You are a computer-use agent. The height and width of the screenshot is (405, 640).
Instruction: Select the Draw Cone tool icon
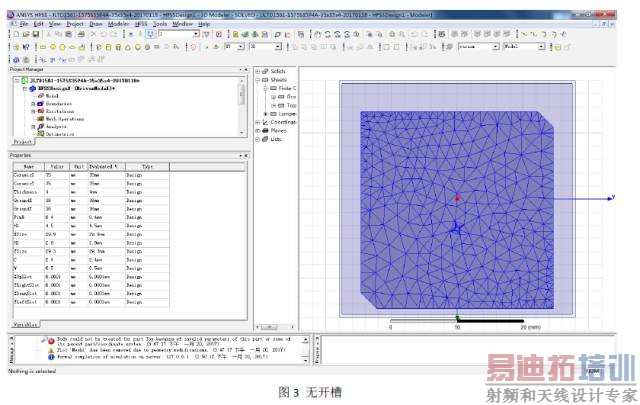coord(128,47)
